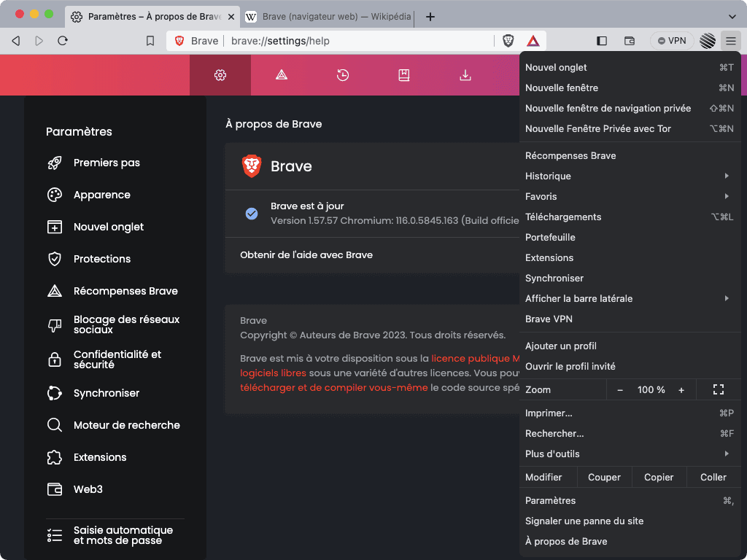
Task: Click the Brave Shields lion icon
Action: (508, 41)
